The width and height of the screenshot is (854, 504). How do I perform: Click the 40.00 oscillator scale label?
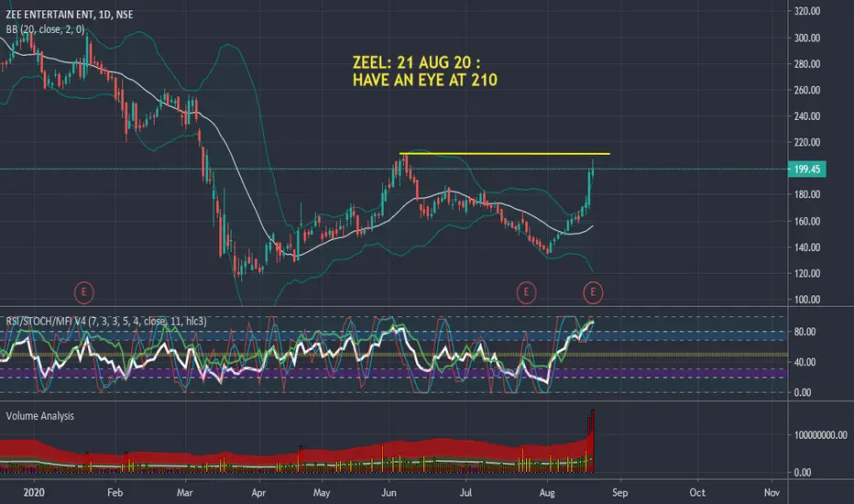pyautogui.click(x=805, y=362)
